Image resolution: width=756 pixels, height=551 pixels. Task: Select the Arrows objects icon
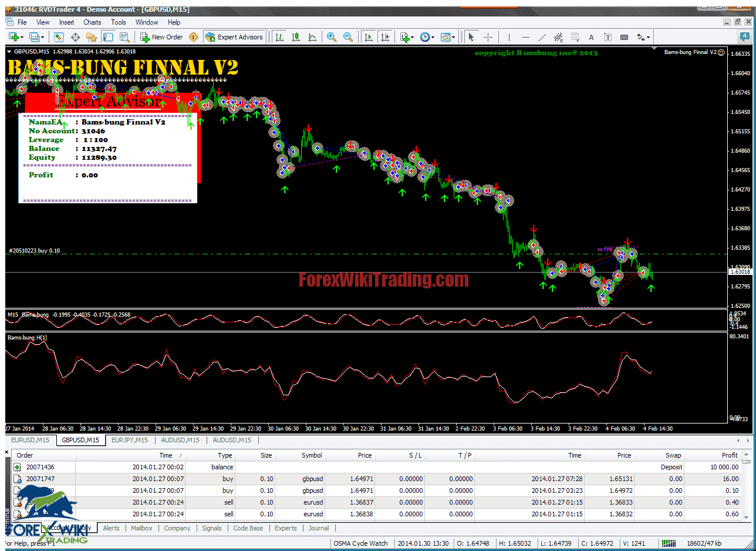pyautogui.click(x=640, y=37)
